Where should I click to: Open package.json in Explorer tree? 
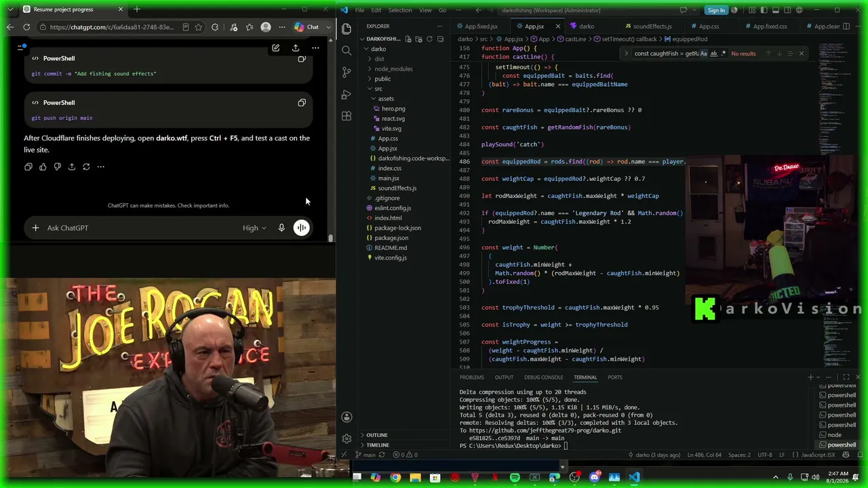[391, 238]
